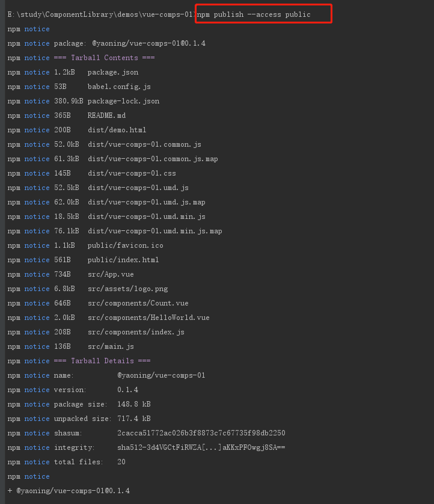Click the '380.9kB' file size

pos(69,101)
